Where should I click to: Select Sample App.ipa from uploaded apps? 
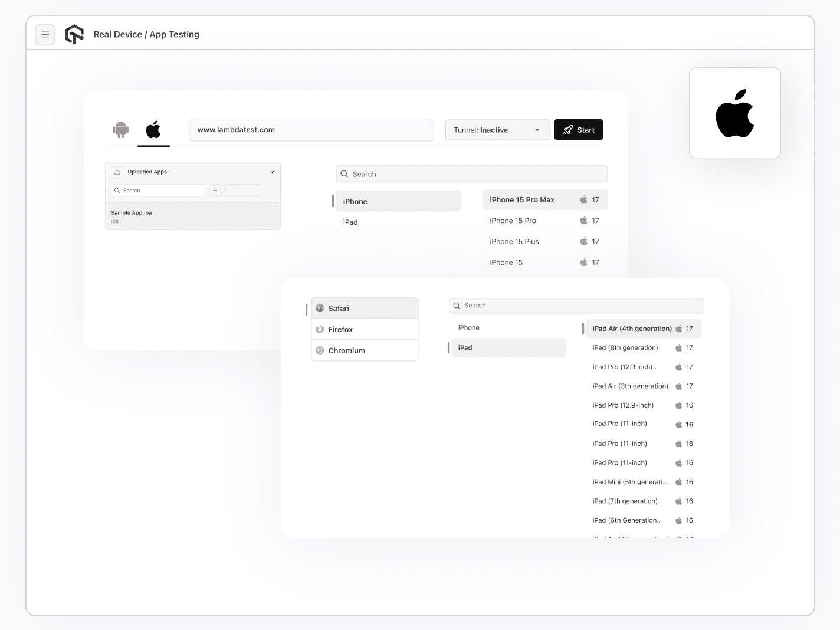[193, 216]
